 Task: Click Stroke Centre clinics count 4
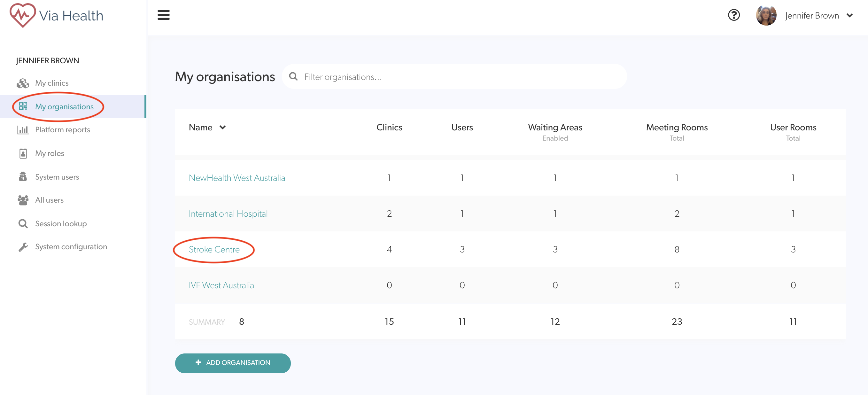[389, 249]
